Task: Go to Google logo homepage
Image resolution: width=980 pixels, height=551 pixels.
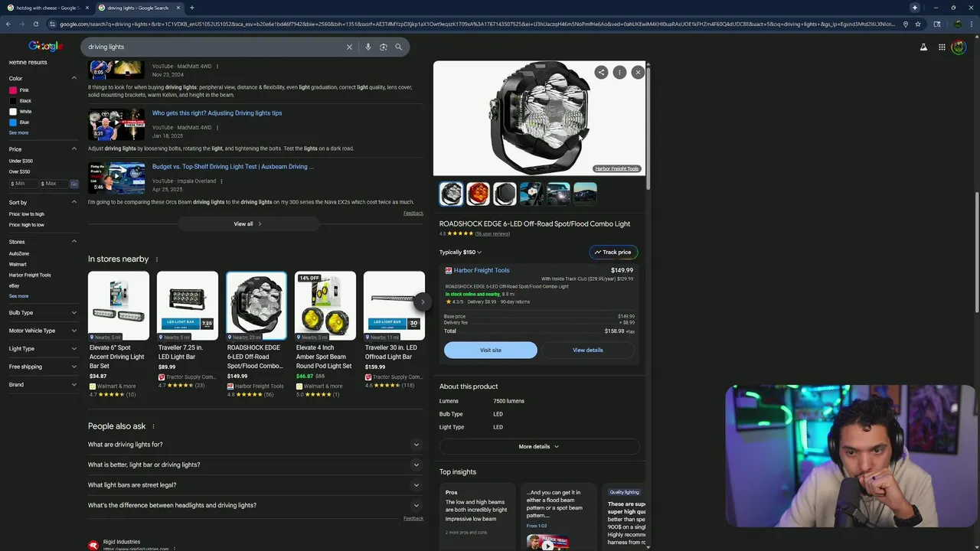Action: pyautogui.click(x=45, y=47)
